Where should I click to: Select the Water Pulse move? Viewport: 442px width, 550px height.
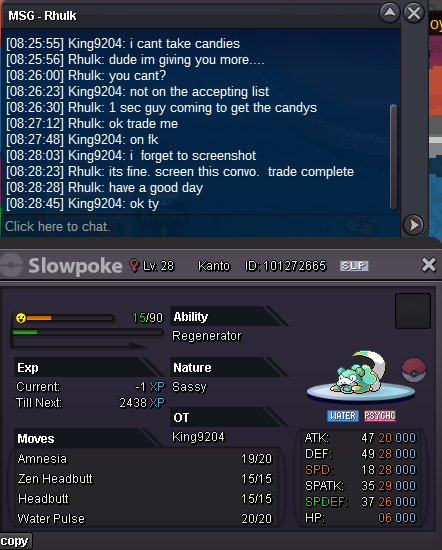coord(145,519)
